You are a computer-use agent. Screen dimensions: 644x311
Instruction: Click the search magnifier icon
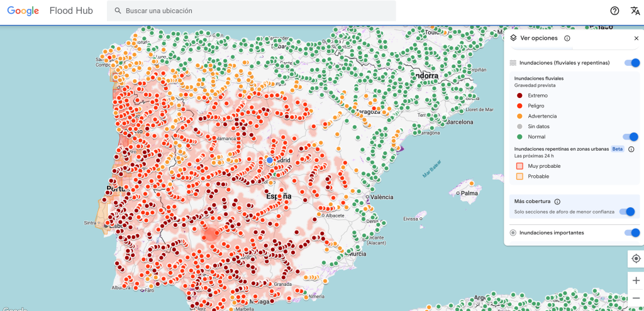click(117, 11)
